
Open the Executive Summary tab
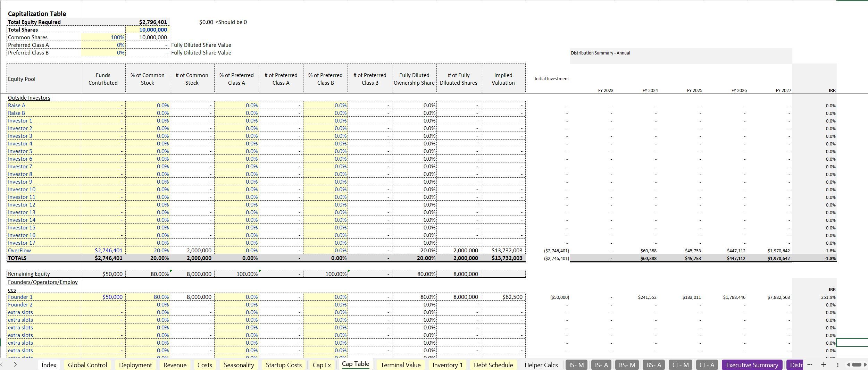pyautogui.click(x=752, y=365)
